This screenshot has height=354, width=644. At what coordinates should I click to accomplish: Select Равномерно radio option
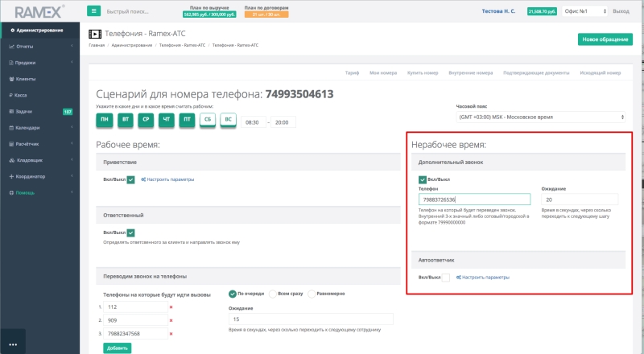tap(312, 294)
